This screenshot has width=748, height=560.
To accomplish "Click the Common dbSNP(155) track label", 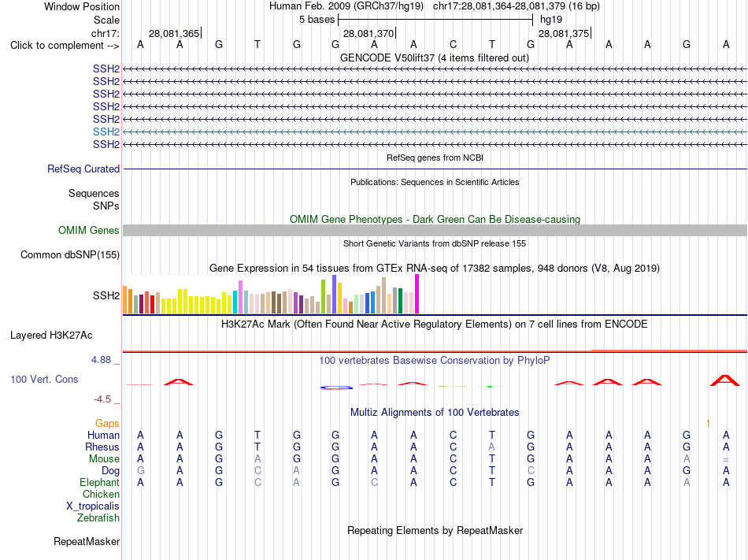I will pyautogui.click(x=69, y=254).
